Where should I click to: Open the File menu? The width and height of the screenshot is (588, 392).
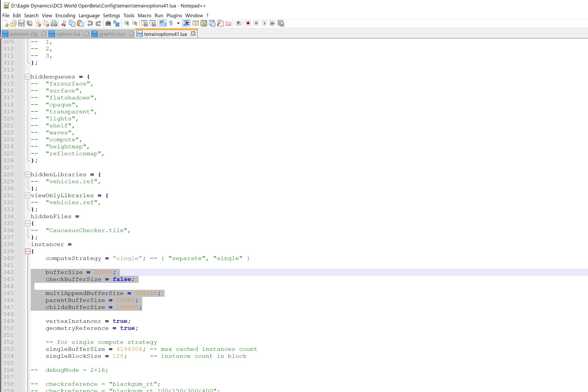coord(6,16)
